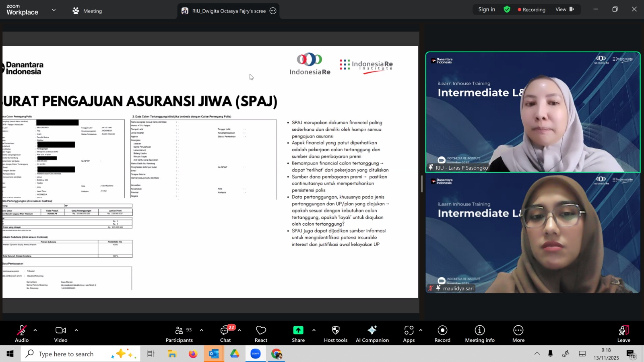Open the Apps menu

pyautogui.click(x=409, y=333)
